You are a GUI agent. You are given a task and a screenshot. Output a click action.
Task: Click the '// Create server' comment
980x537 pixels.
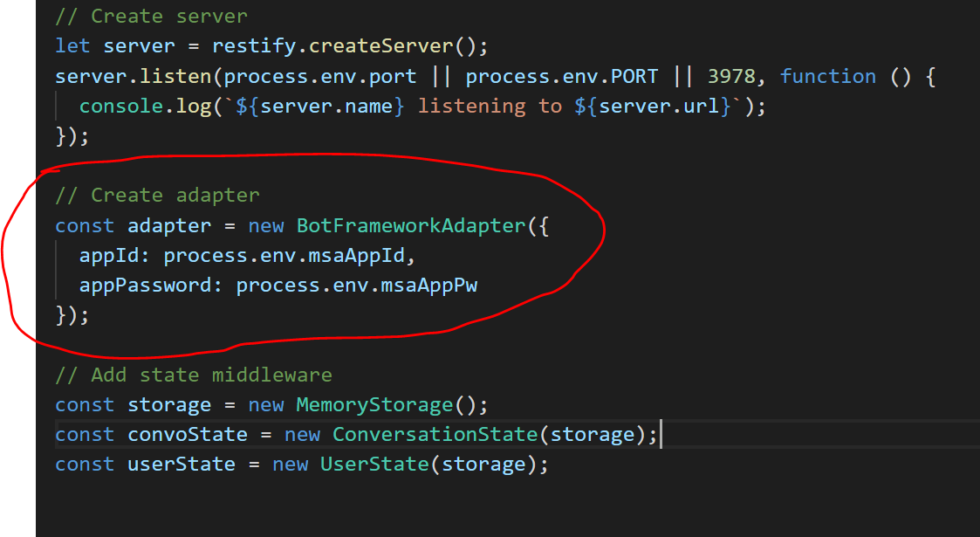[x=151, y=17]
